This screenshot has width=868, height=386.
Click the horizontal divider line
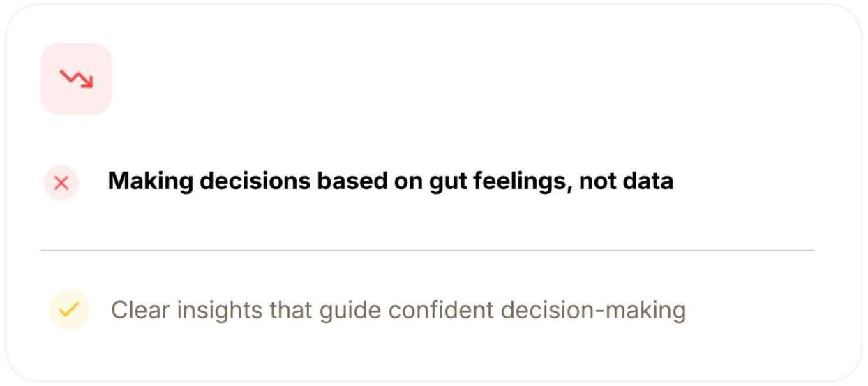coord(427,250)
